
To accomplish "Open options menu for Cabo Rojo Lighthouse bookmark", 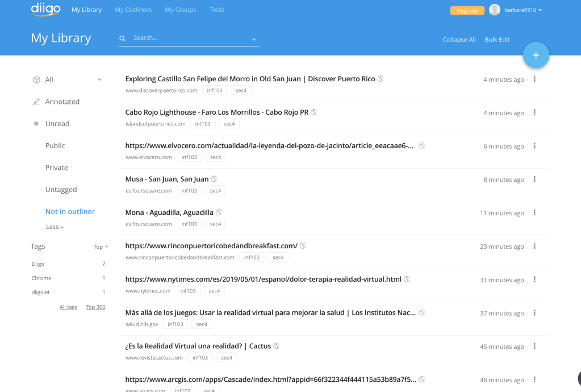I will tap(534, 112).
